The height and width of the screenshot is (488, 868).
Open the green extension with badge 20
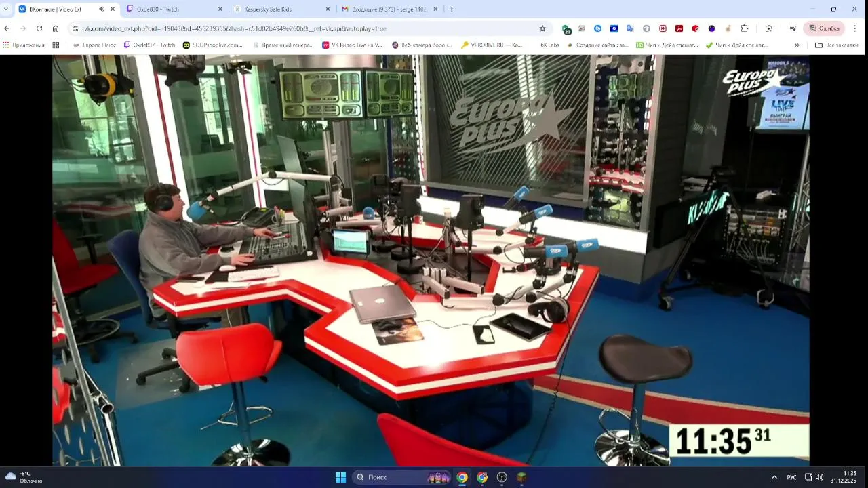coord(566,29)
